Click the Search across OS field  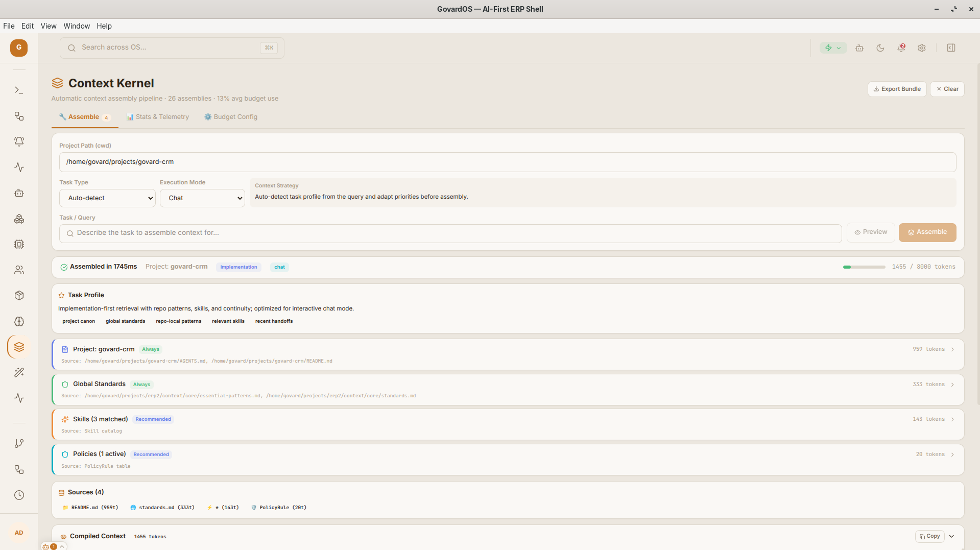pyautogui.click(x=172, y=47)
